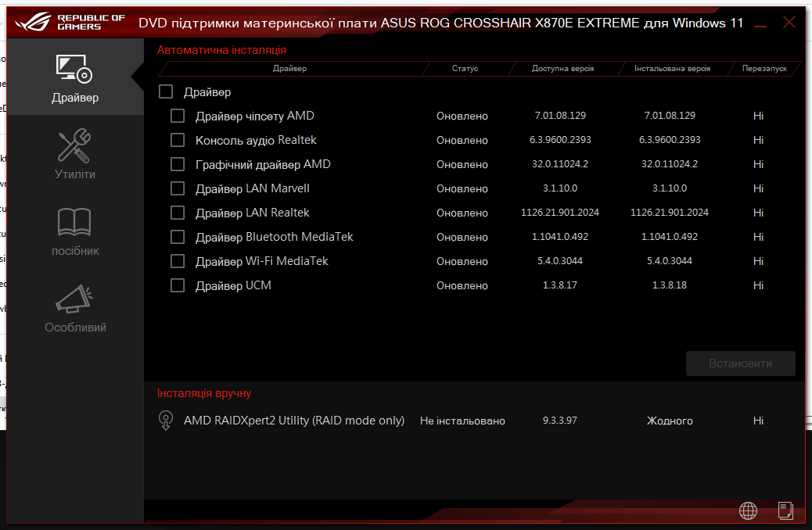
Task: Open the посібник manual section
Action: tap(74, 231)
